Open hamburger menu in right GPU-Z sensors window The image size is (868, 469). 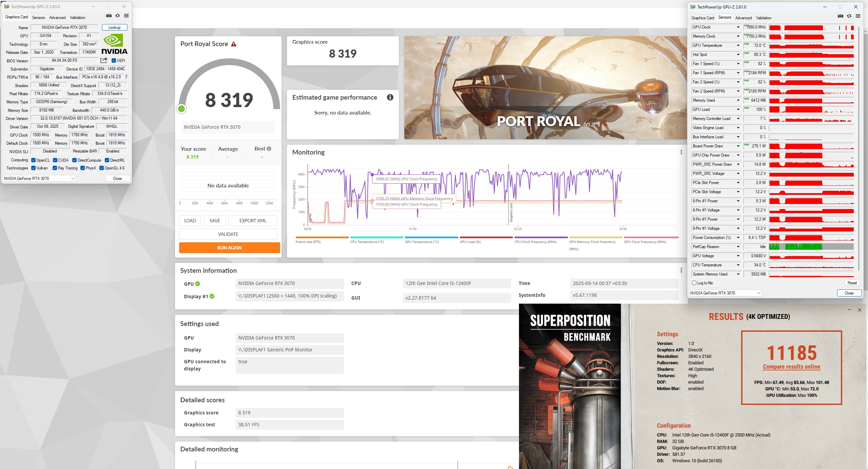click(x=858, y=16)
